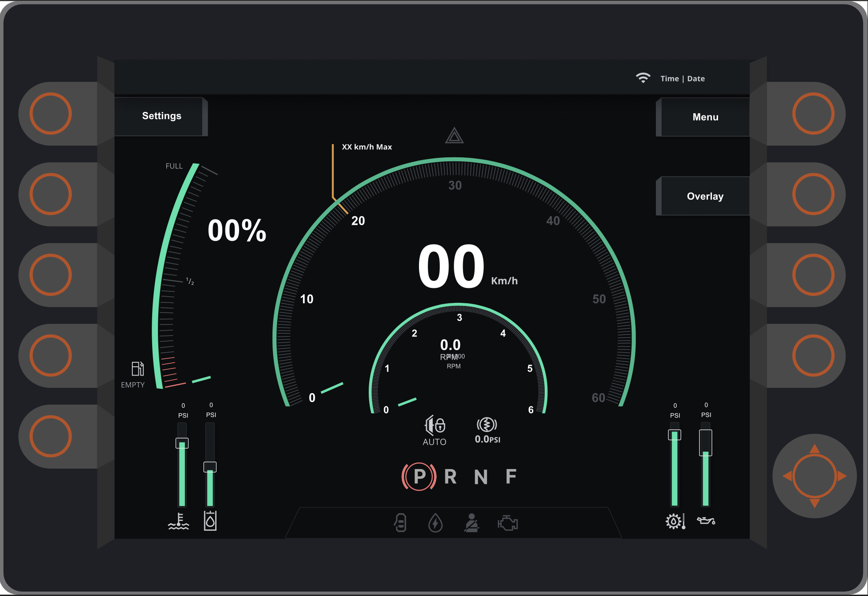Click the seatbelt warning icon
The image size is (868, 596).
tap(471, 523)
